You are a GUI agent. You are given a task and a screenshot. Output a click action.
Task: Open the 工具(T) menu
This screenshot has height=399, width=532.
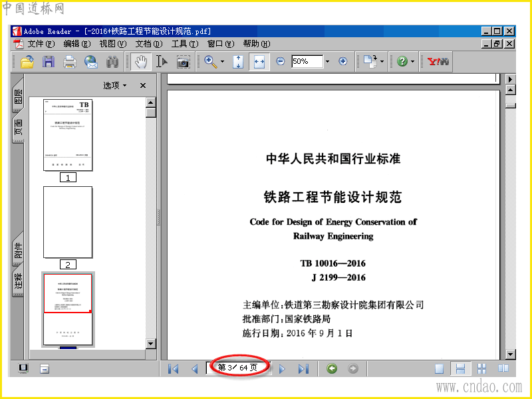coord(185,44)
